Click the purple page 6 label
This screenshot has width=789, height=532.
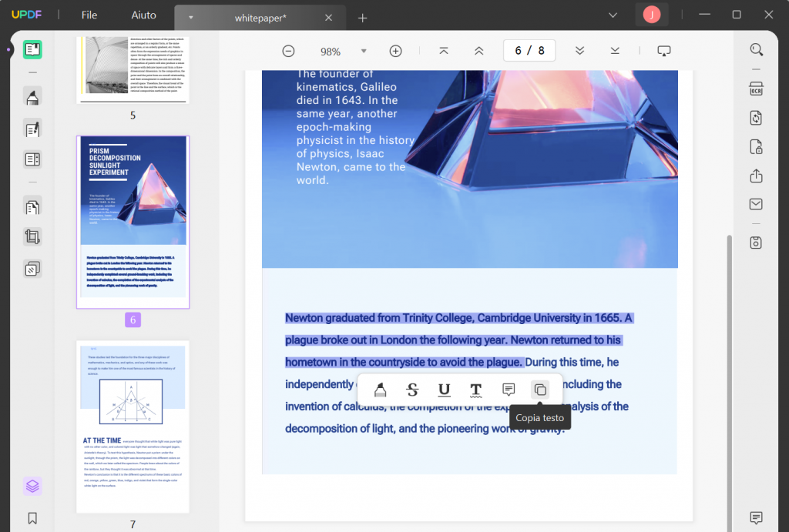click(x=133, y=320)
